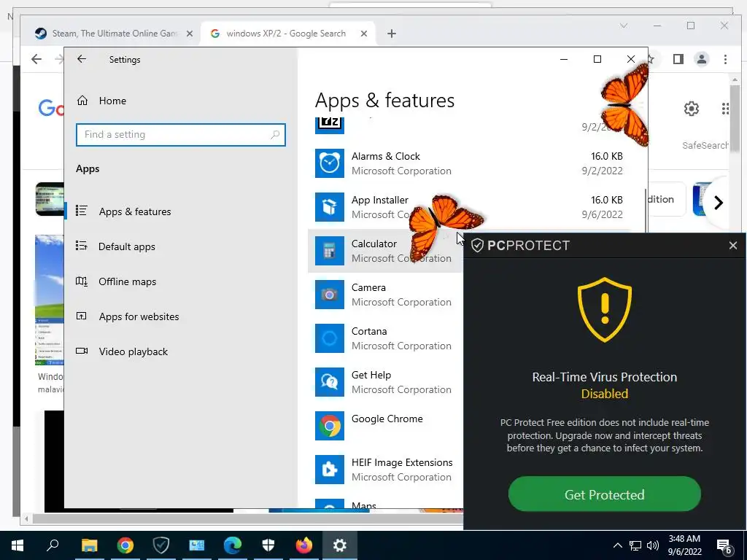
Task: Open network status in tray
Action: click(x=635, y=545)
